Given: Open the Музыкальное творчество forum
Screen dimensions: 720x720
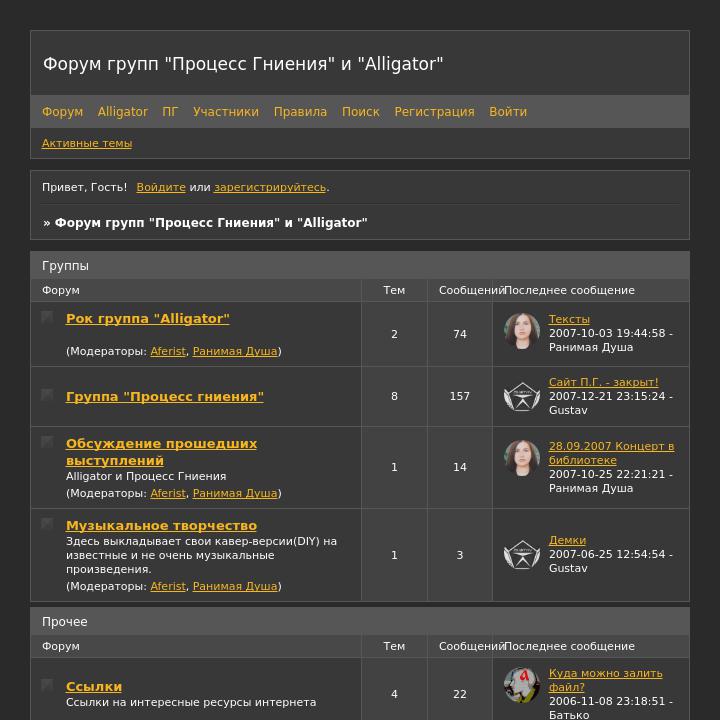Looking at the screenshot, I should (x=161, y=525).
